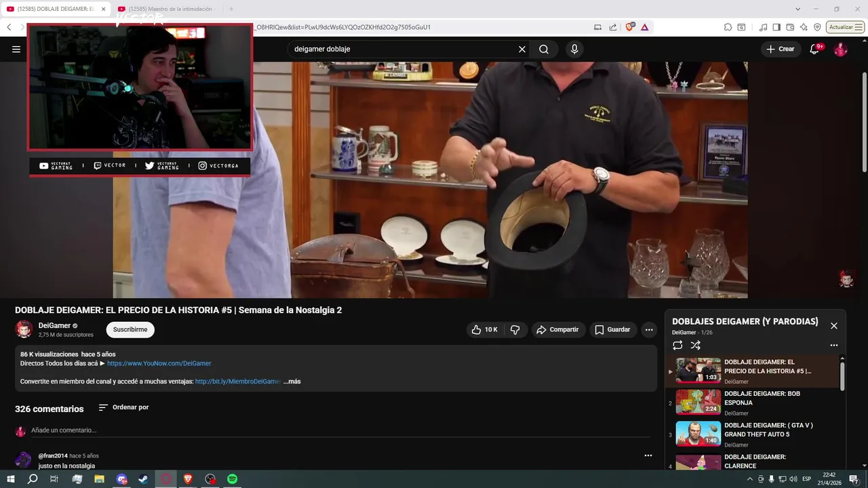Open the 'Ordenar por' comments sort menu
Viewport: 868px width, 488px height.
pos(123,407)
